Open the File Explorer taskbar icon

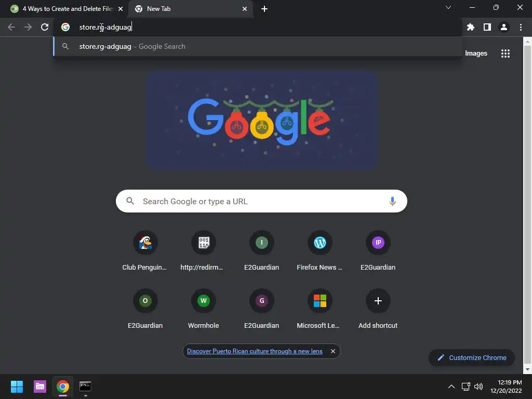[x=39, y=387]
